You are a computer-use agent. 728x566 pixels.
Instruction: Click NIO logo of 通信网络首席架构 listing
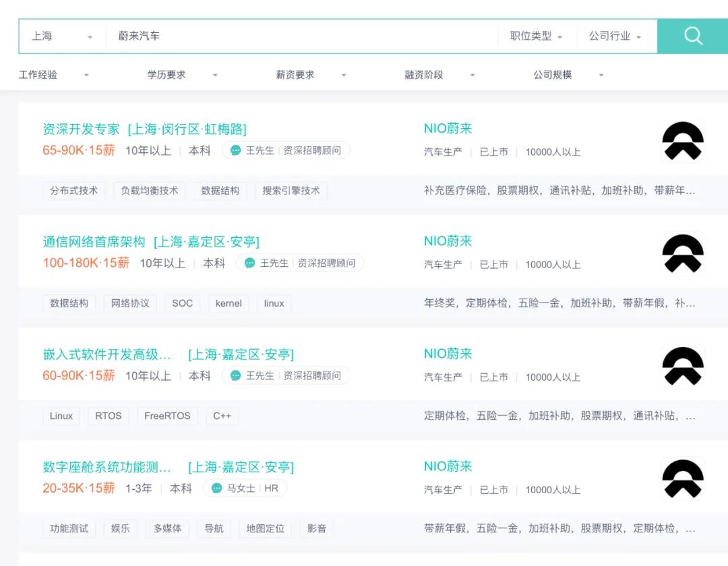coord(683,253)
